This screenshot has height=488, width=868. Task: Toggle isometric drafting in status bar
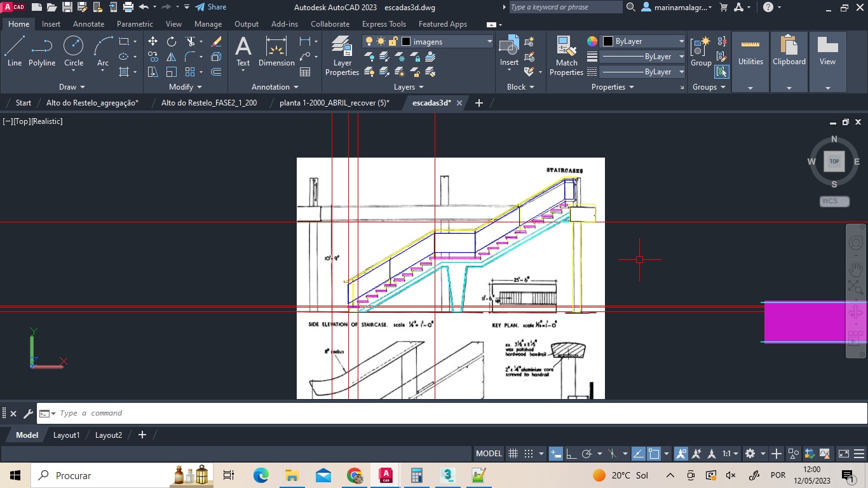(613, 454)
